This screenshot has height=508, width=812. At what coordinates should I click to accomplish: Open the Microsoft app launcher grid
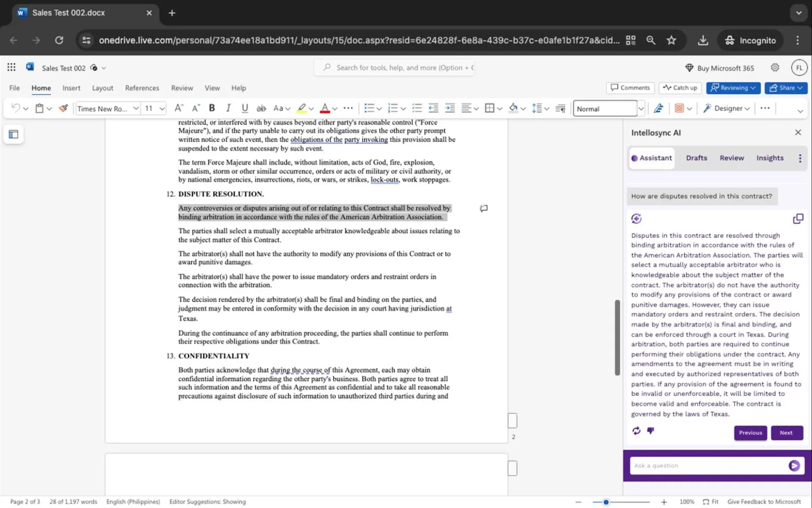(x=11, y=67)
